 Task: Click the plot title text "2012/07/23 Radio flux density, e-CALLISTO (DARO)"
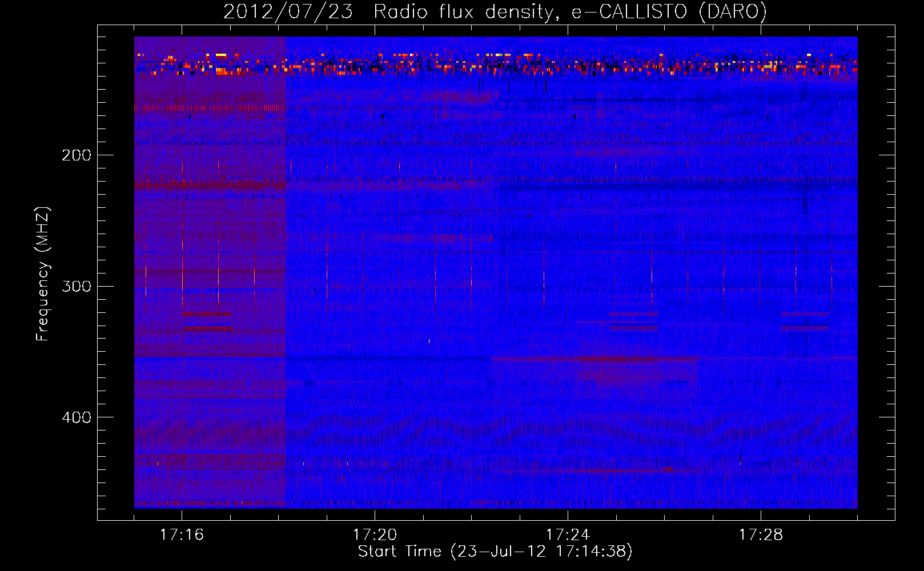point(495,11)
